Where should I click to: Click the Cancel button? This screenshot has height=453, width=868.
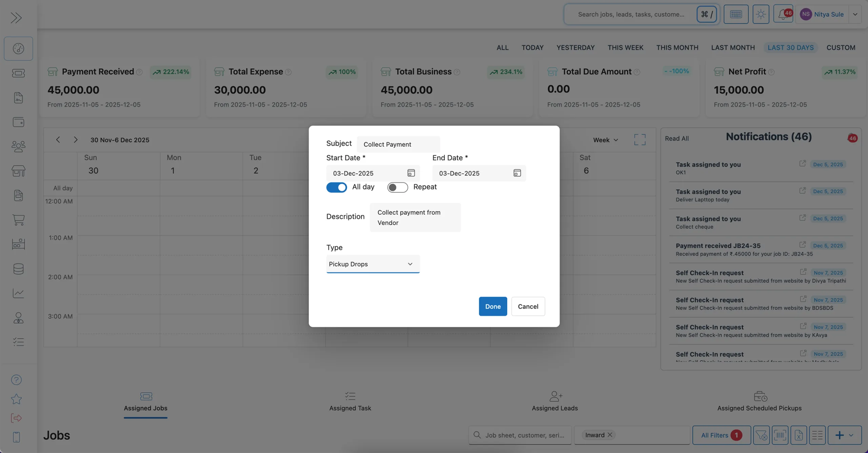[528, 306]
